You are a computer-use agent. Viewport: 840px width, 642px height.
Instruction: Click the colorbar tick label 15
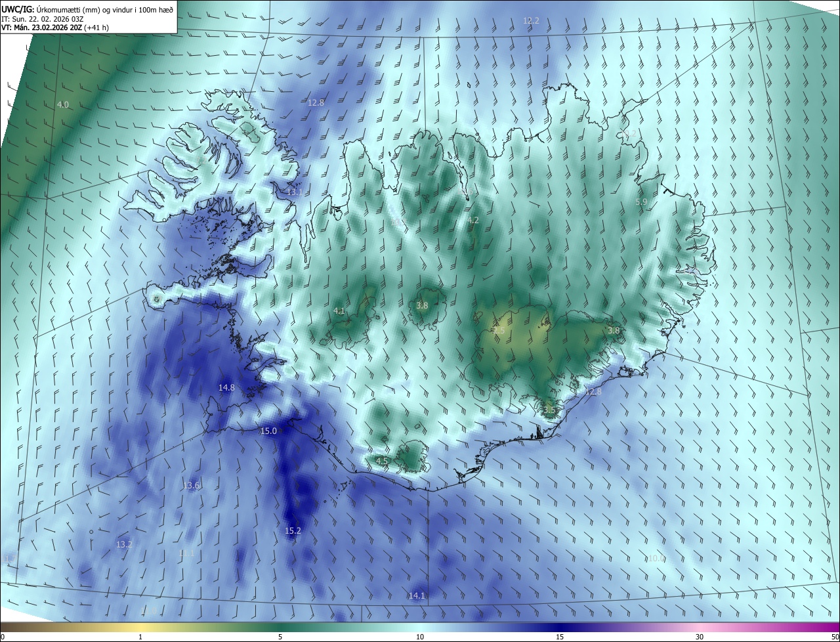click(560, 637)
